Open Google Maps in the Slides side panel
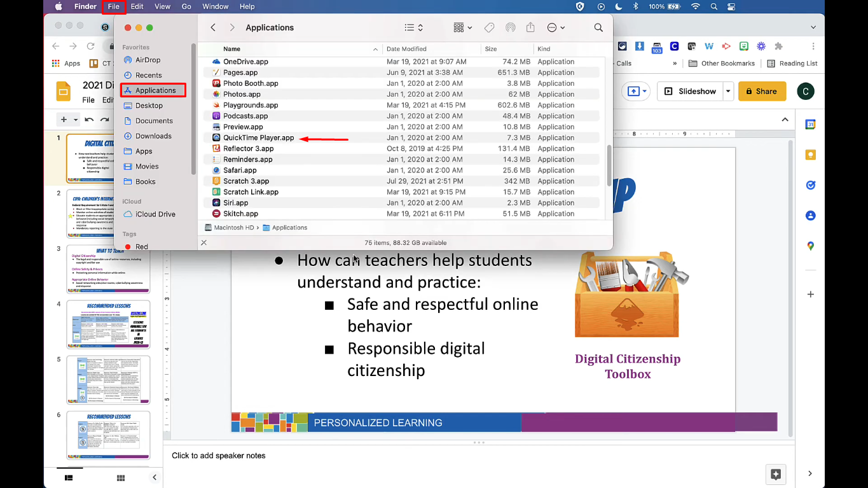868x488 pixels. click(x=810, y=246)
